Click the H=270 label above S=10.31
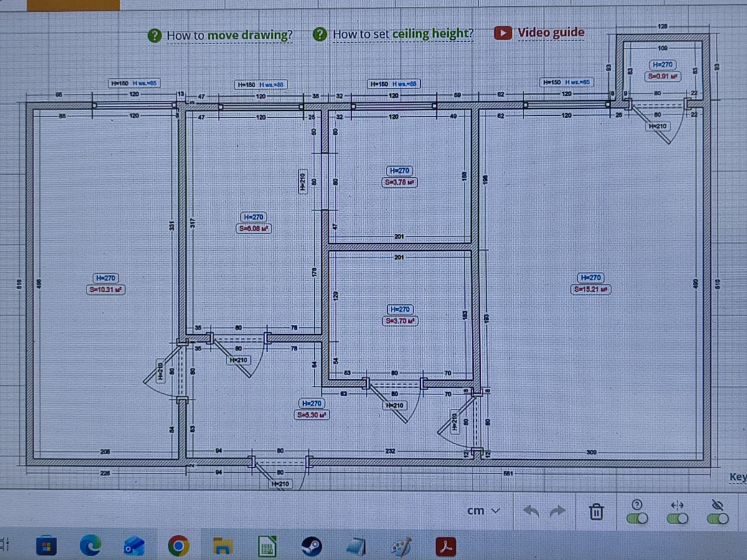The height and width of the screenshot is (560, 747). (x=105, y=278)
